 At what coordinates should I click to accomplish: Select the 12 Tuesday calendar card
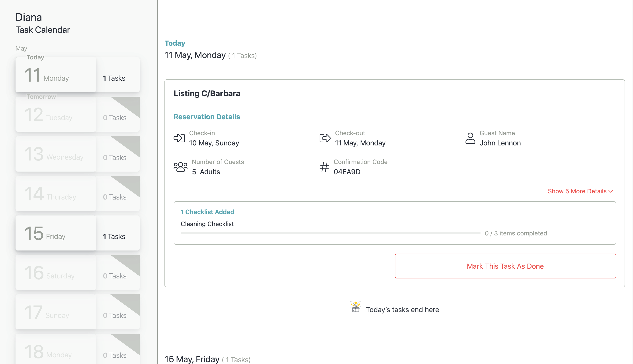coord(78,114)
